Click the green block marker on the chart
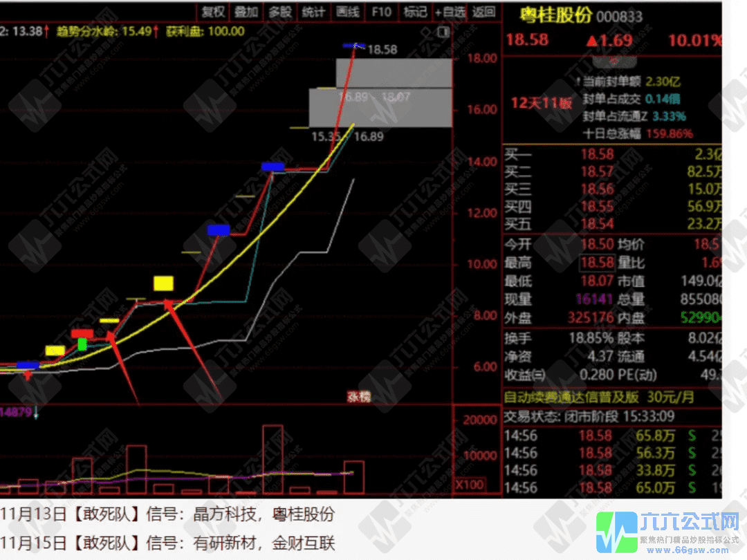 tap(82, 344)
